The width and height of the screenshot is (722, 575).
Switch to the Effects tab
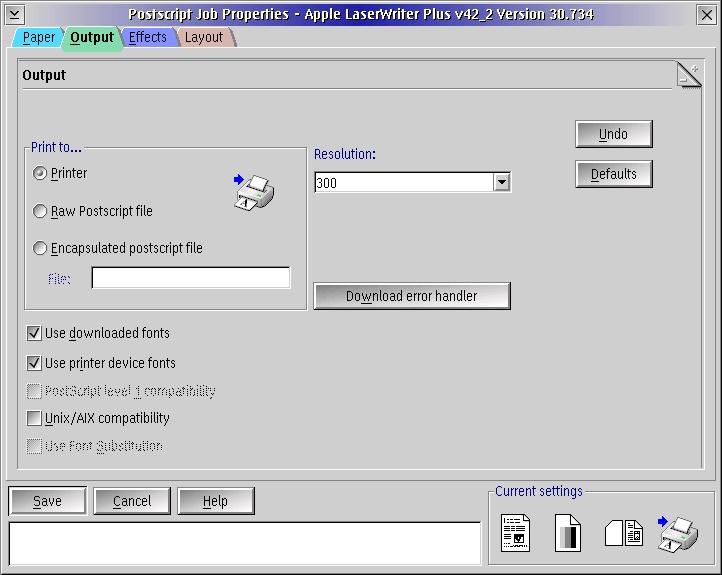pyautogui.click(x=148, y=37)
